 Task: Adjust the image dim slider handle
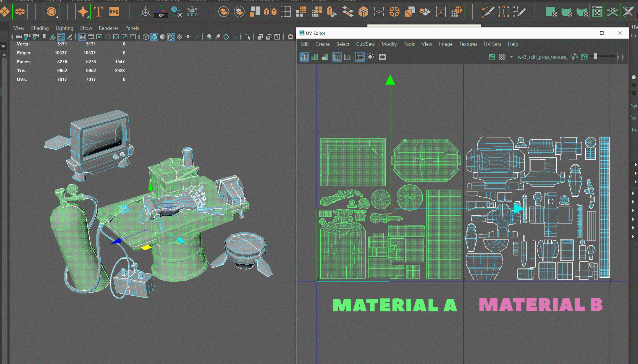click(x=595, y=57)
